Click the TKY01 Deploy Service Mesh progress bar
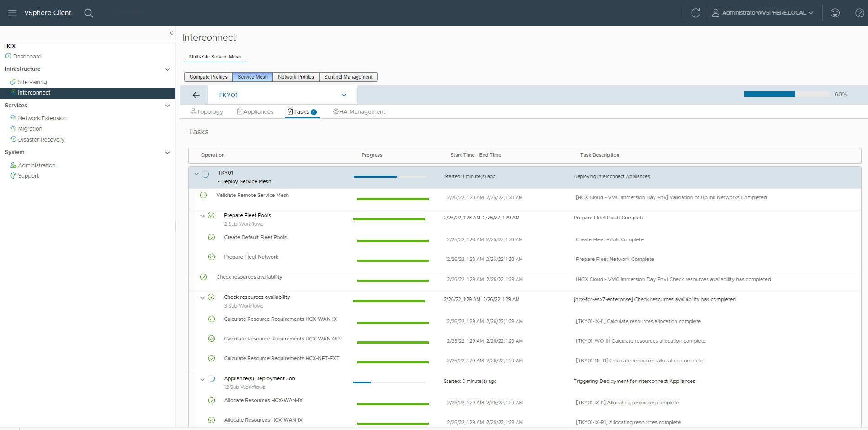 pos(390,176)
